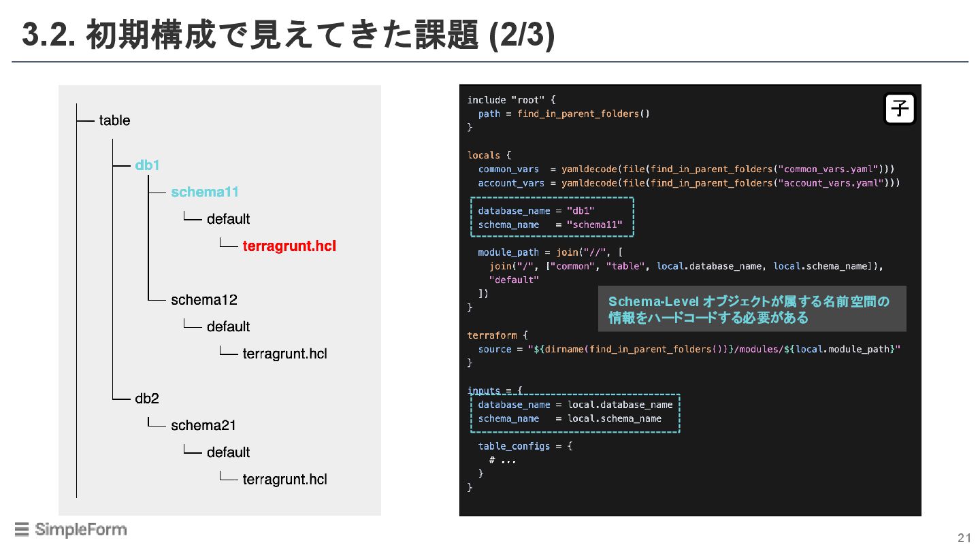Click the page number 21
The image size is (980, 551).
(x=964, y=538)
